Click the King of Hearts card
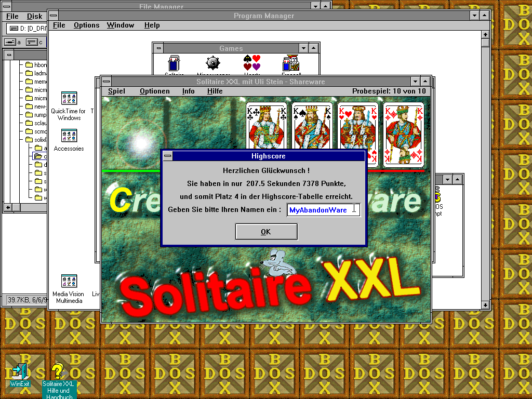 (358, 126)
